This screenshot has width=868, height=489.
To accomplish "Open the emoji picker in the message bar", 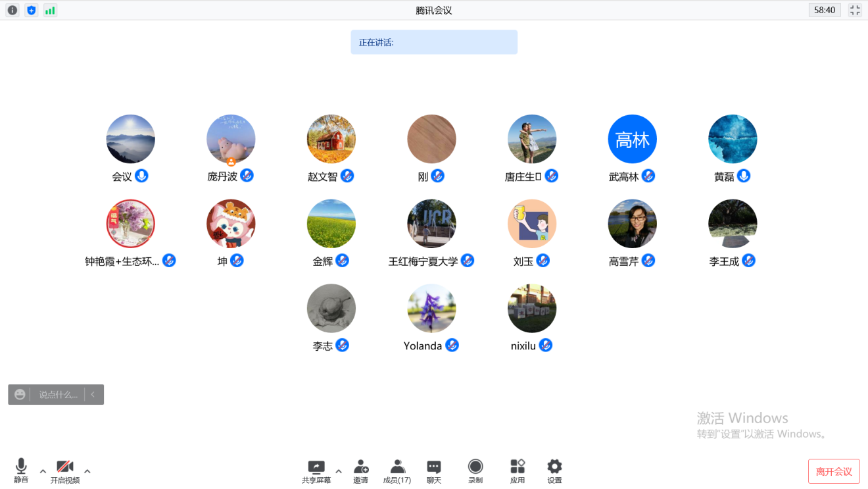I will (x=20, y=394).
